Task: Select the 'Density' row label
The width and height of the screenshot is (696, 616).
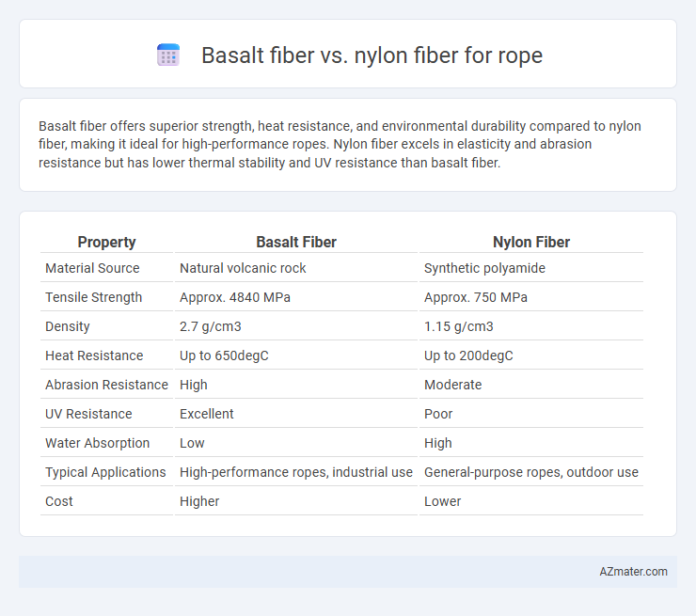Action: click(x=68, y=326)
